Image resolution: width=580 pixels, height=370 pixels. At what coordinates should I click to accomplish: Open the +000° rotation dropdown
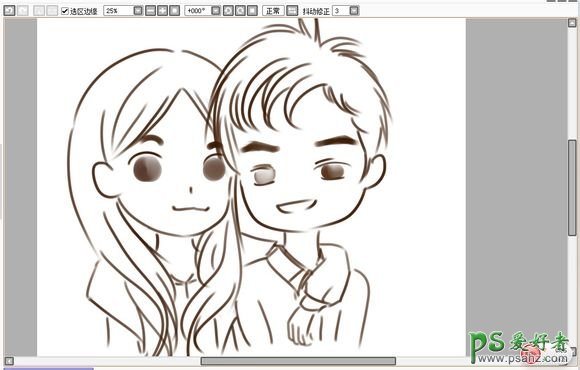tap(216, 10)
